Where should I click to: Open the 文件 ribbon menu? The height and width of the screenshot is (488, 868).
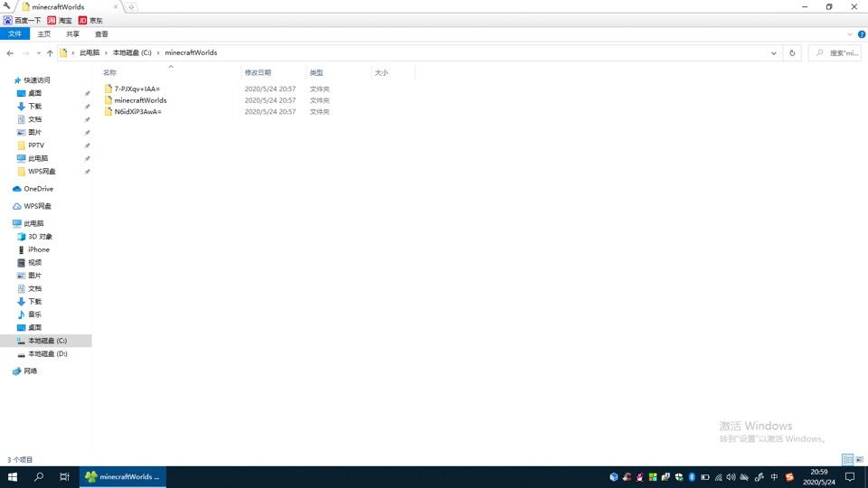15,33
